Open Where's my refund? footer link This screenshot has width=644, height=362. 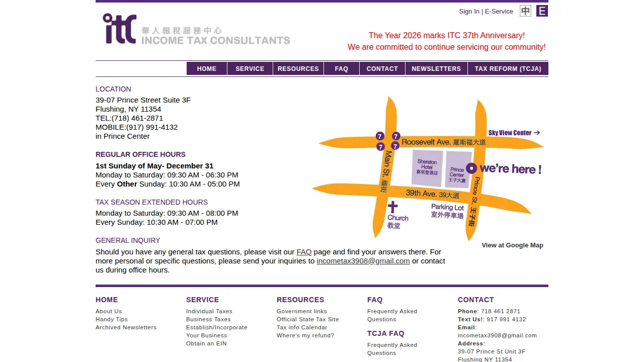pyautogui.click(x=305, y=335)
